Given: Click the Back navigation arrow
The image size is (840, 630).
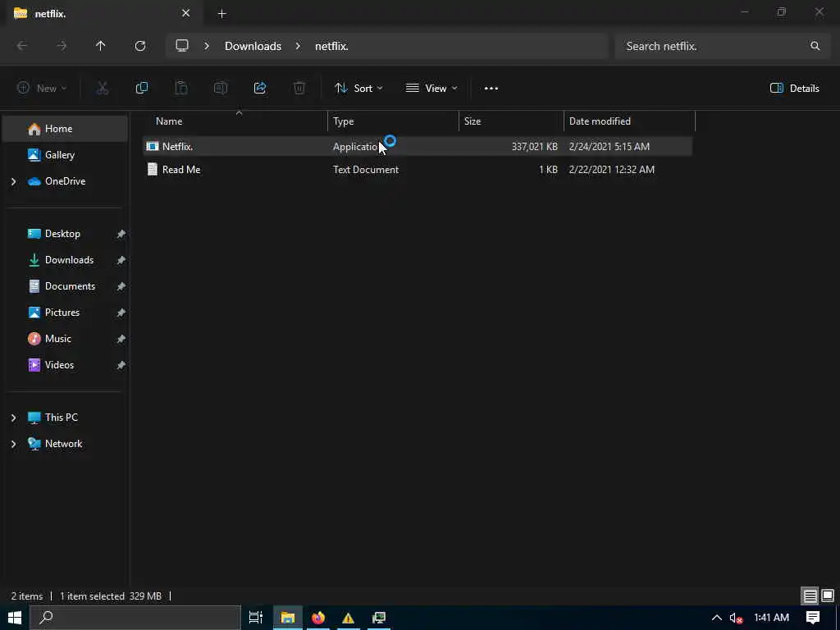Looking at the screenshot, I should tap(22, 46).
